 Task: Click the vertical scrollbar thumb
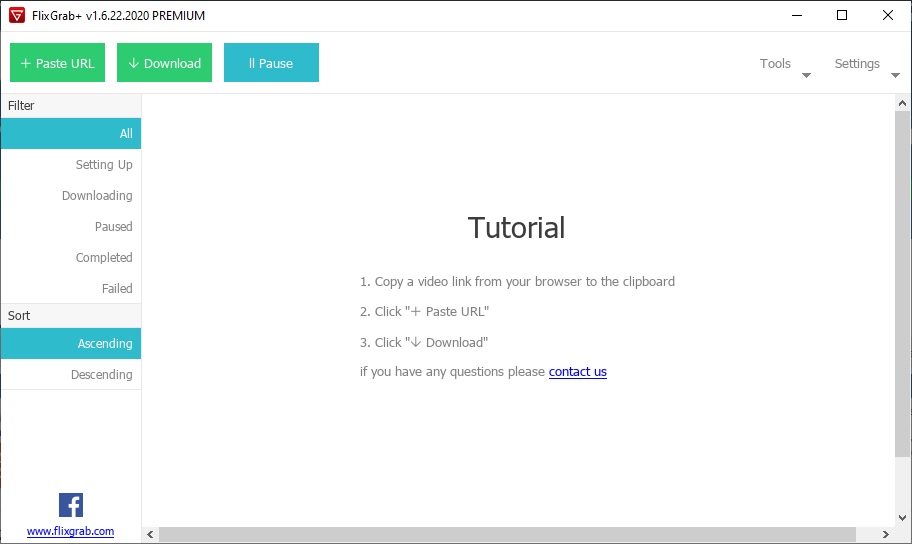(902, 284)
